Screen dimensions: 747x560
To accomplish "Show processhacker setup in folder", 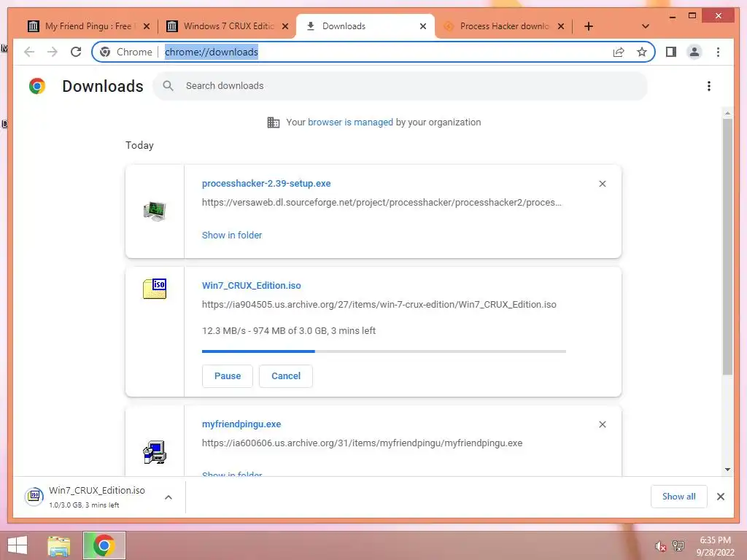I will (232, 236).
